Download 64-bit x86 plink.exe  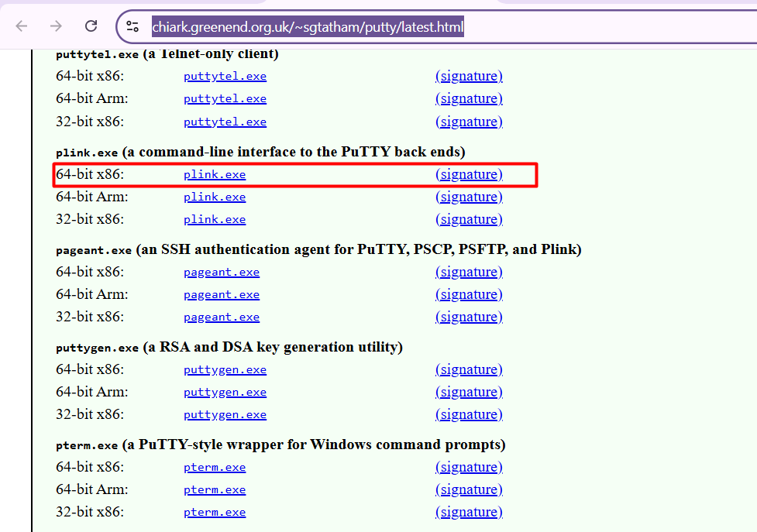coord(215,175)
